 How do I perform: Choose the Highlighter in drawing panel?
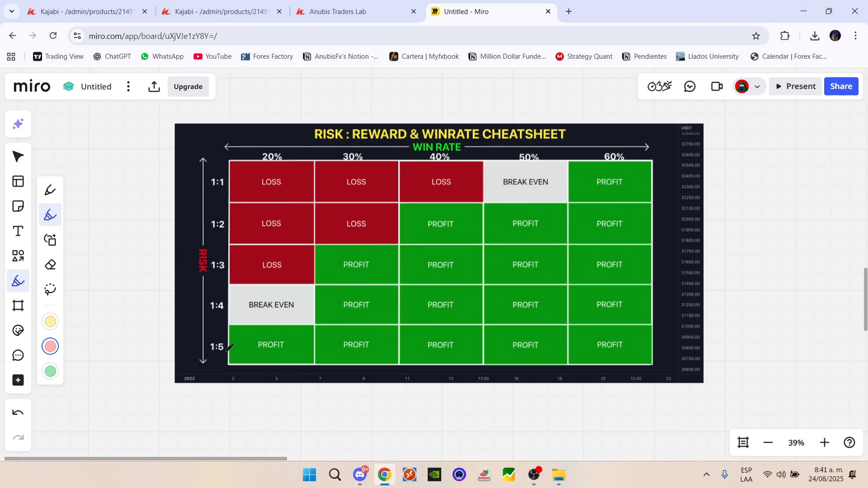tap(50, 215)
